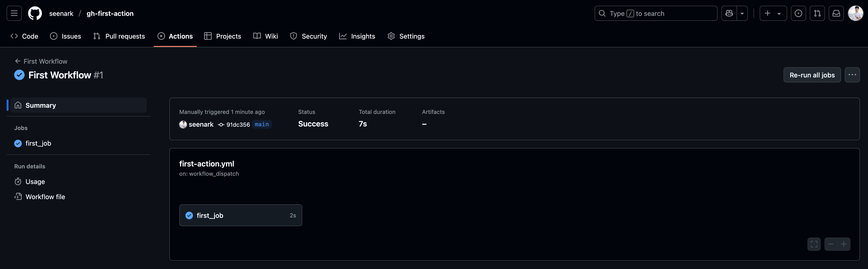Select first_job in the Jobs sidebar
Viewport: 868px width, 269px height.
point(38,143)
